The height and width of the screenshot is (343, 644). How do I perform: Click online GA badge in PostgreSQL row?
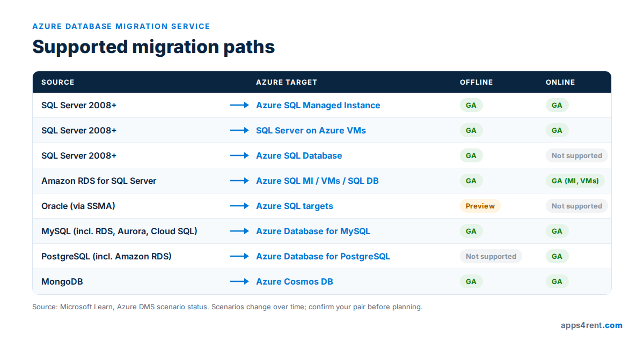coord(557,256)
